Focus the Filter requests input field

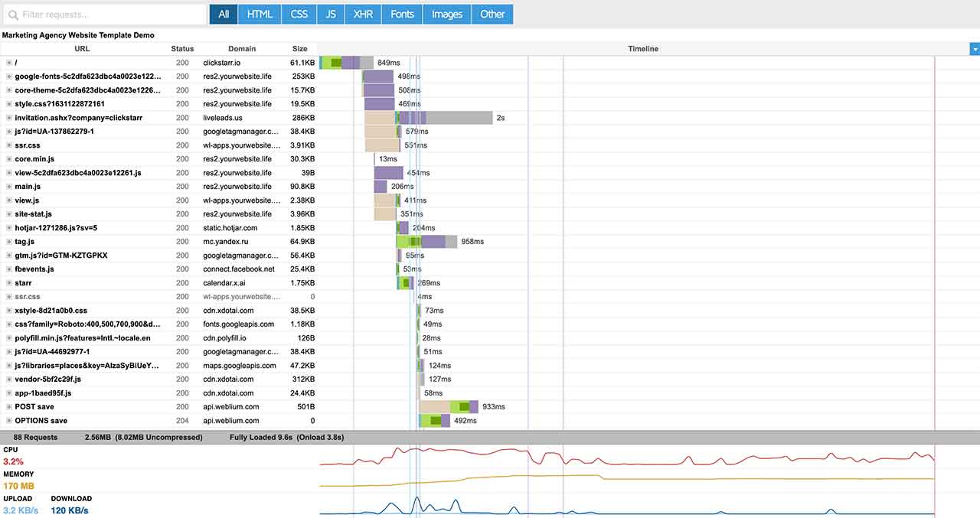(104, 15)
